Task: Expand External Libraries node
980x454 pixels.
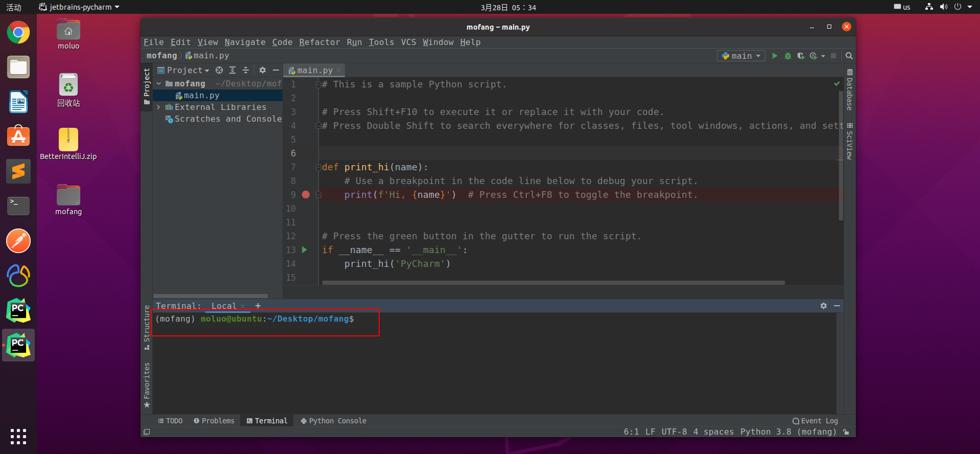Action: pyautogui.click(x=159, y=107)
